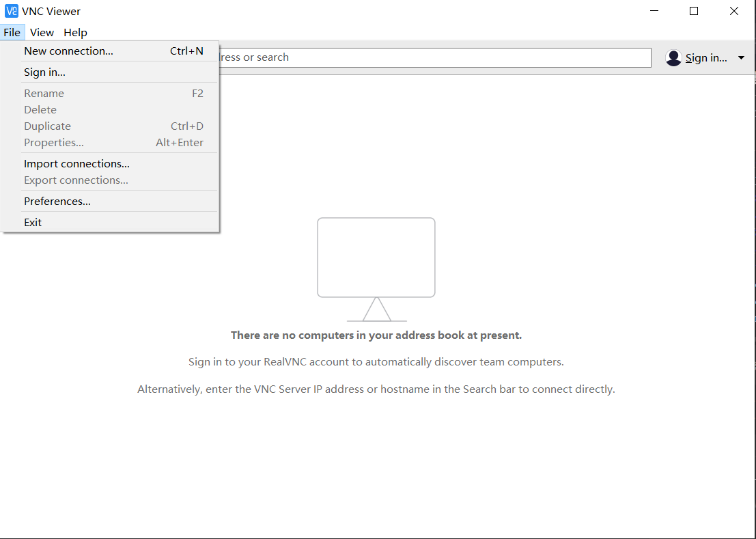The width and height of the screenshot is (756, 539).
Task: Expand the Sign in dropdown arrow
Action: (x=741, y=58)
